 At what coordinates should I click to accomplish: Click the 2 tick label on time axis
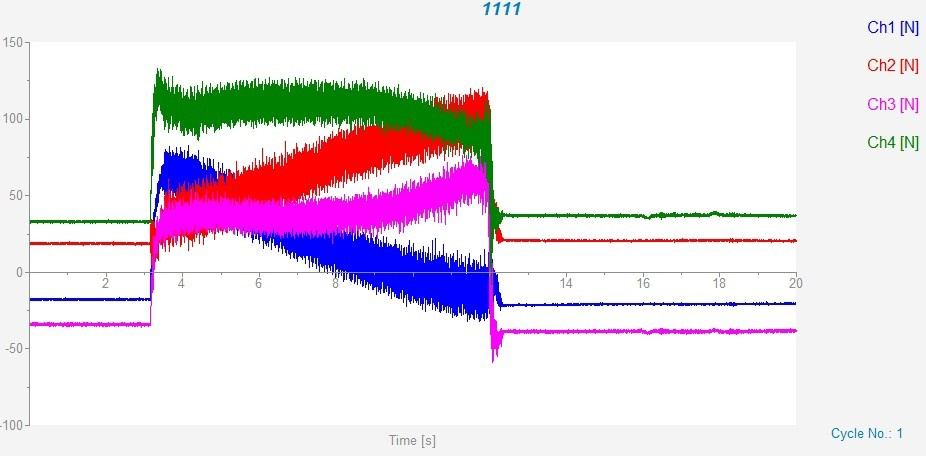click(105, 283)
